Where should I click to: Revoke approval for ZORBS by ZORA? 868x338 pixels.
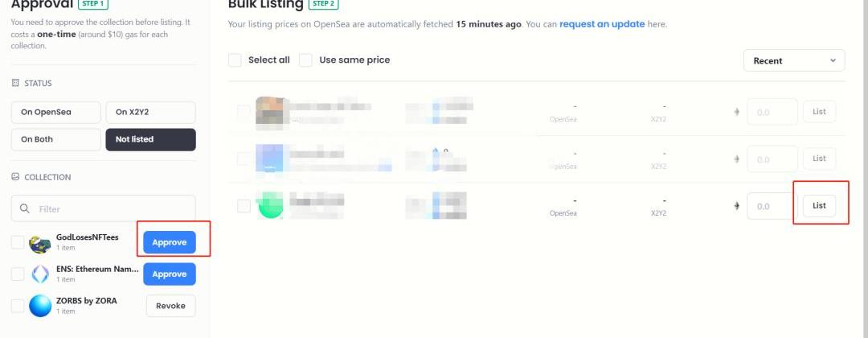[170, 306]
